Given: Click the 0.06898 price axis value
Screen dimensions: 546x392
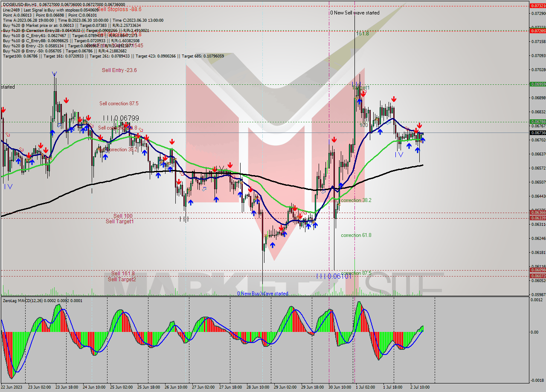Looking at the screenshot, I should (x=539, y=98).
